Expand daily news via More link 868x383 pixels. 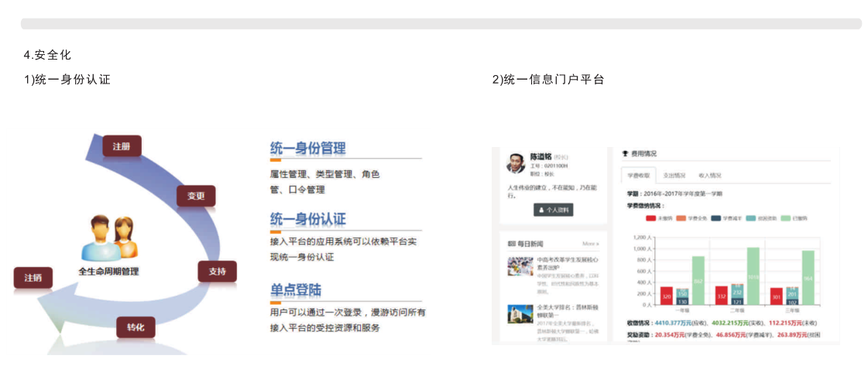(x=590, y=244)
